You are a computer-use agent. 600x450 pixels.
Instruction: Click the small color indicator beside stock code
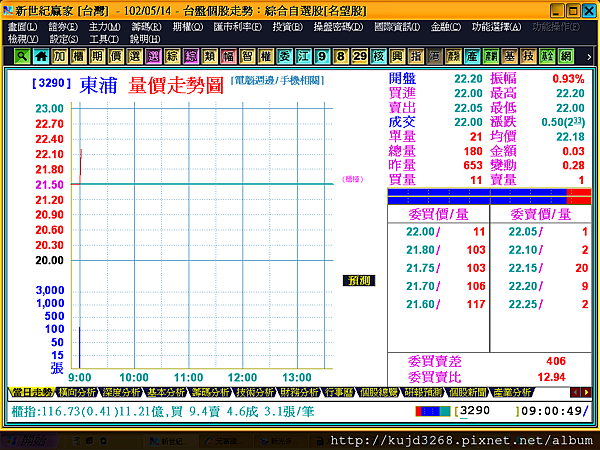[433, 411]
